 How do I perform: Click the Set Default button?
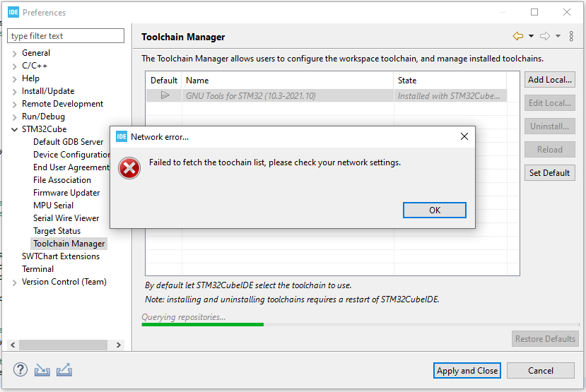click(x=550, y=173)
